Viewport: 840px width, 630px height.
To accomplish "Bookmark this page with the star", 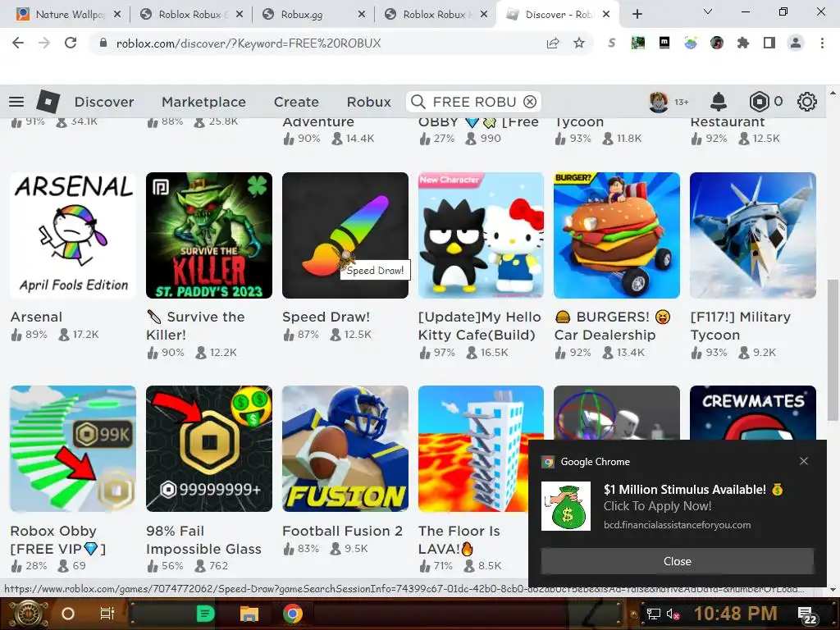I will [579, 43].
